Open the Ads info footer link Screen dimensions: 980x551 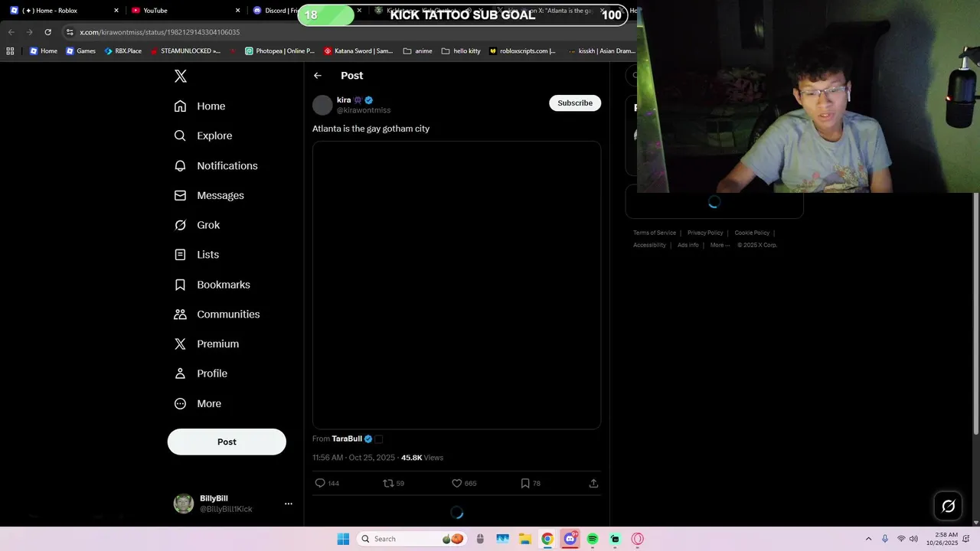pos(688,245)
